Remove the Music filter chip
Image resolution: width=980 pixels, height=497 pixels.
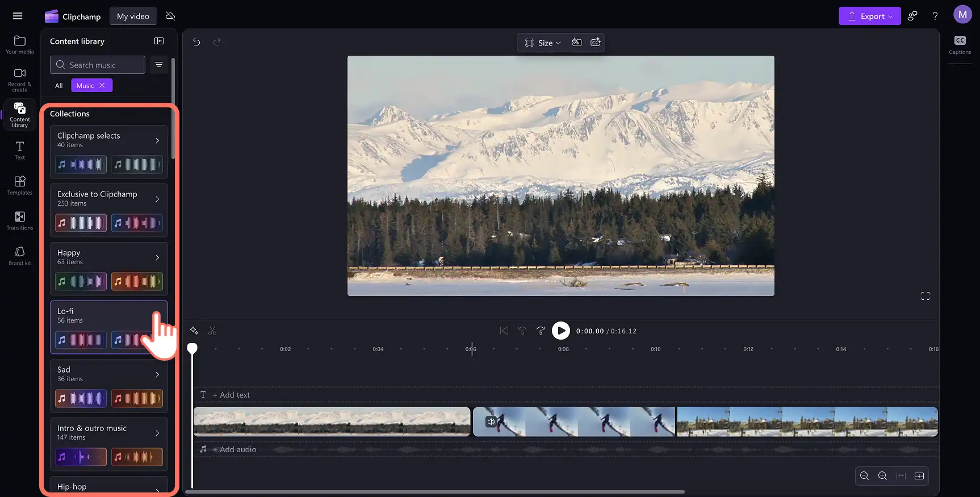pos(102,85)
